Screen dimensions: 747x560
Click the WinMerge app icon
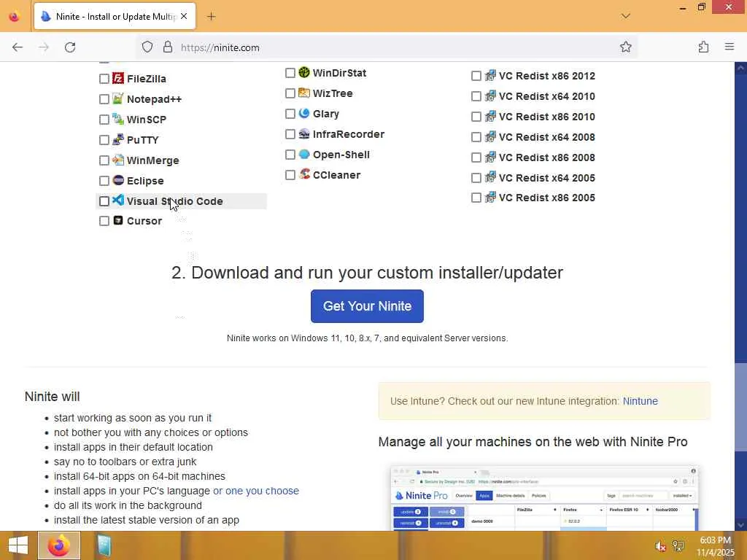(118, 160)
